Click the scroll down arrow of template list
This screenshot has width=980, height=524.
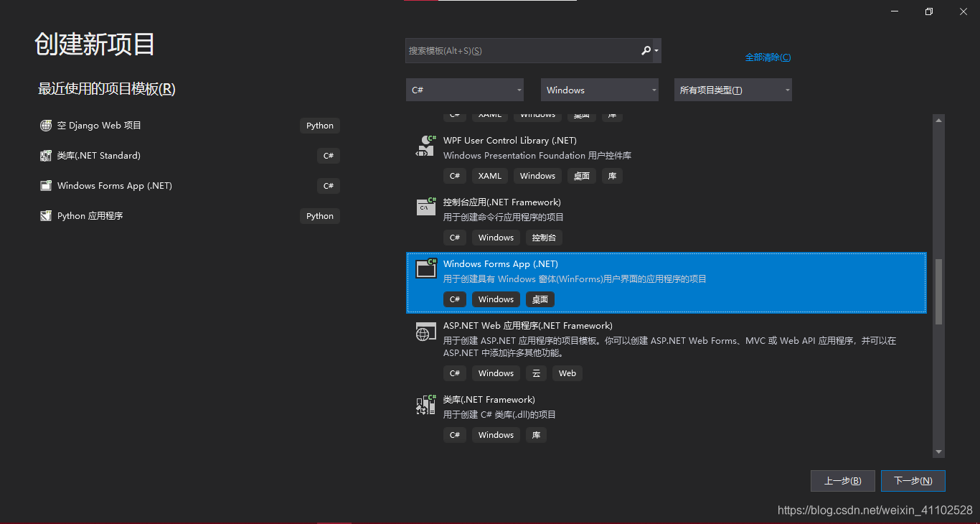938,452
